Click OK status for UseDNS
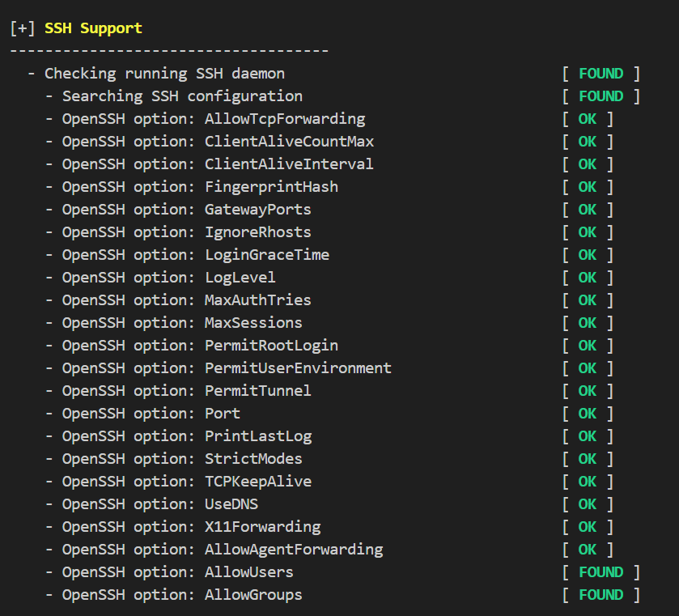 click(588, 504)
